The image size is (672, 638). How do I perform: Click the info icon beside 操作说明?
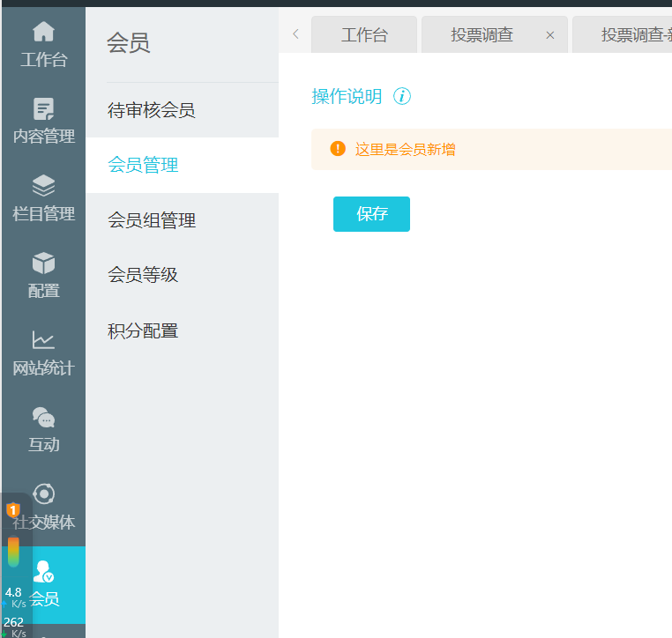pyautogui.click(x=402, y=97)
